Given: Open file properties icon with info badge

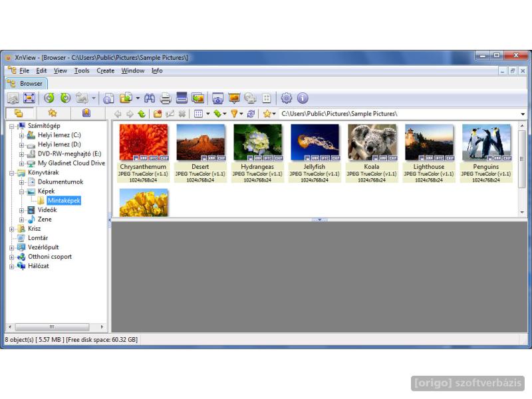Looking at the screenshot, I should [x=108, y=98].
